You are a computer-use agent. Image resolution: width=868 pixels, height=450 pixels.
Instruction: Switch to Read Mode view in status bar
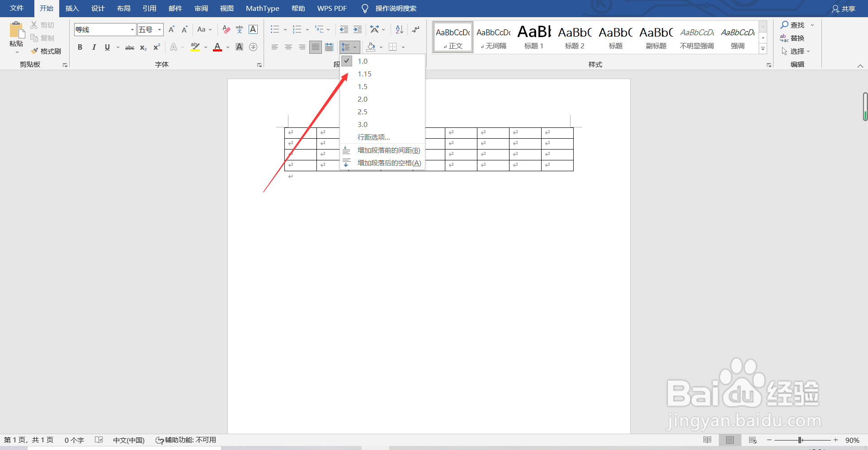click(x=707, y=440)
